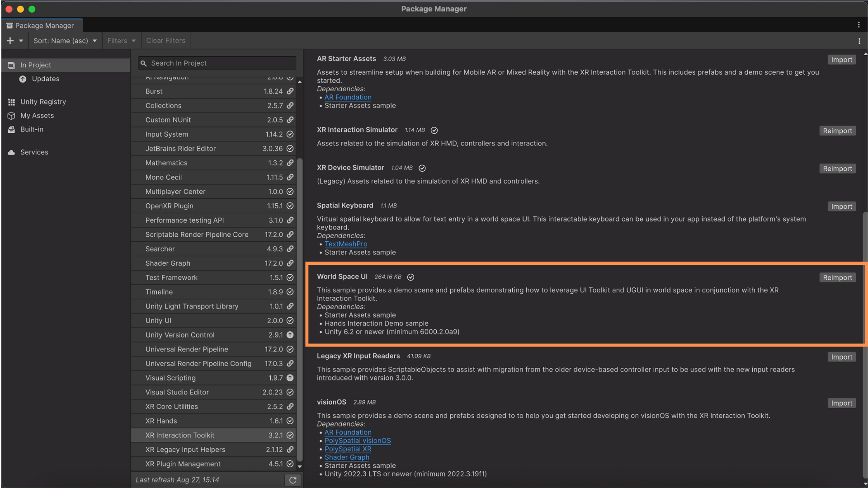Click the Collections link icon

(x=290, y=106)
